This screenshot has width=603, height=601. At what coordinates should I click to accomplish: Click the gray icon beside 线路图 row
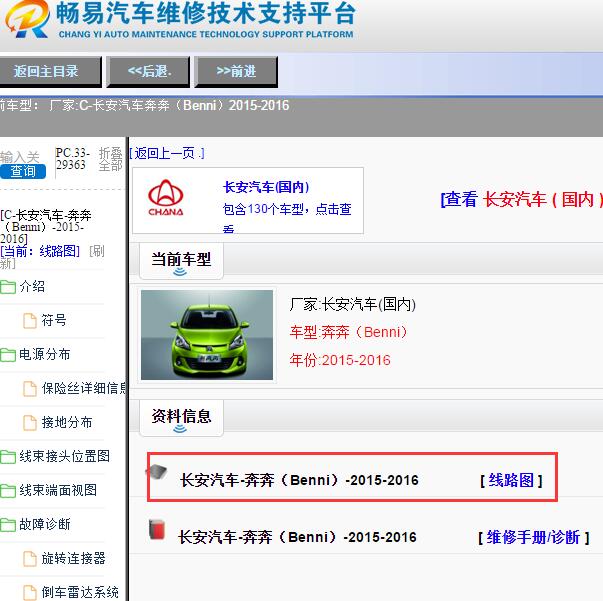157,471
